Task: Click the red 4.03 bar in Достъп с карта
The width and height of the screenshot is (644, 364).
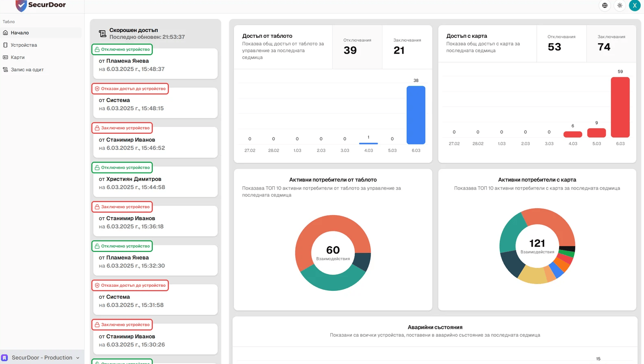Action: coord(572,134)
